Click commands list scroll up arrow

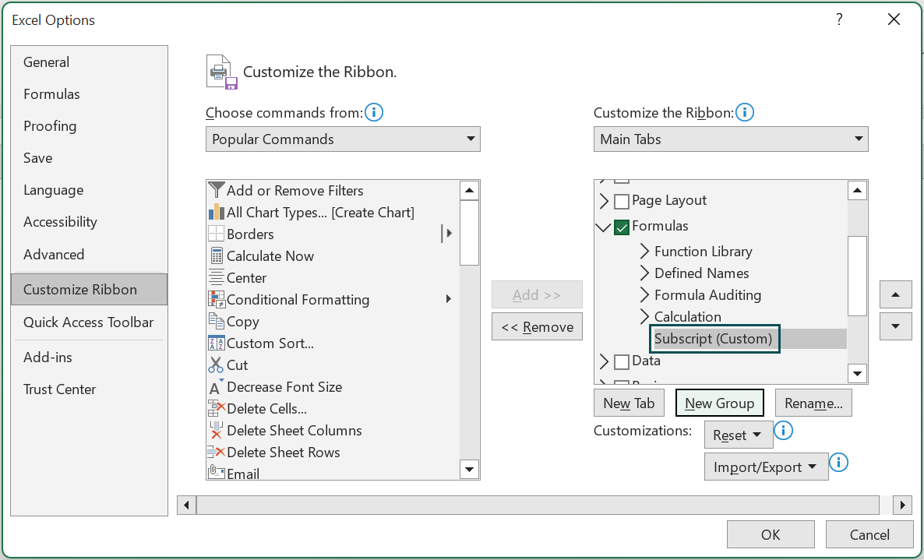[x=469, y=190]
